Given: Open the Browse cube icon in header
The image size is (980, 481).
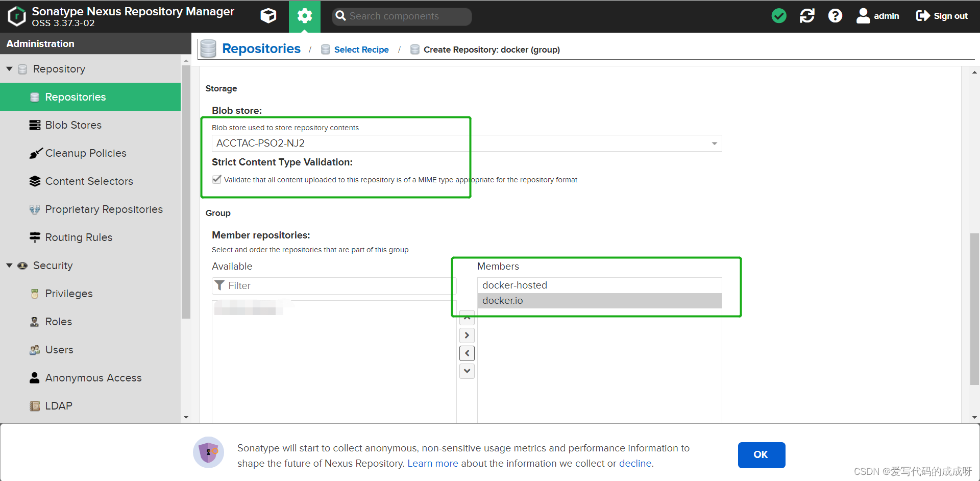Looking at the screenshot, I should pyautogui.click(x=268, y=16).
